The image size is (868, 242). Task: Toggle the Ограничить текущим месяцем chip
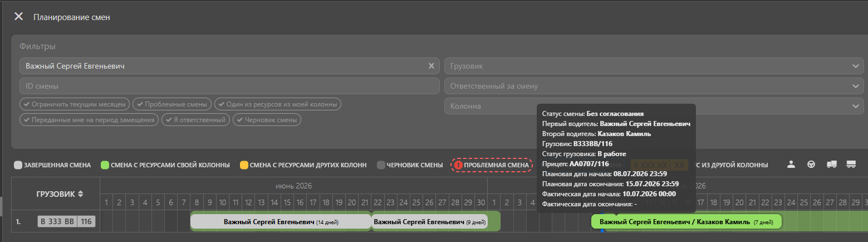(x=75, y=104)
